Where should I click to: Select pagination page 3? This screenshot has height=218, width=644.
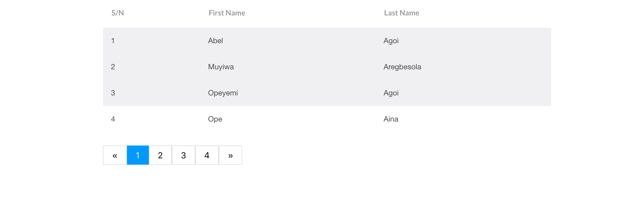[x=183, y=155]
